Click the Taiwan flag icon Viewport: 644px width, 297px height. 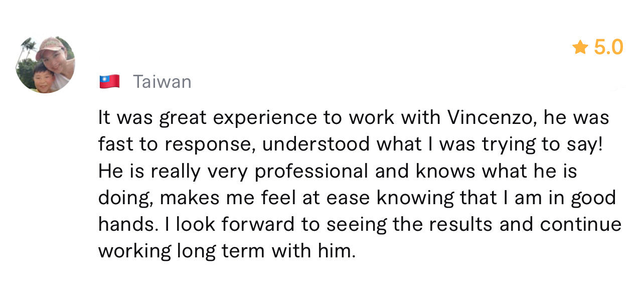tap(109, 81)
